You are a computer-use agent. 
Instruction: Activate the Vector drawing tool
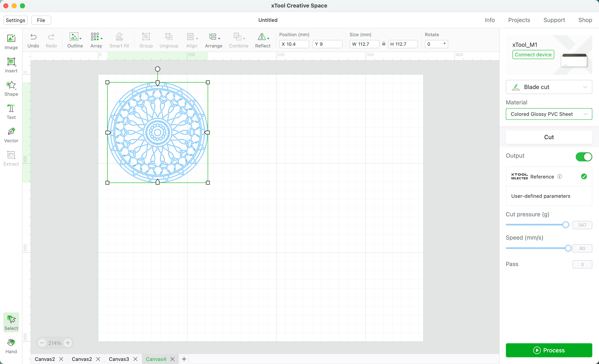coord(11,134)
